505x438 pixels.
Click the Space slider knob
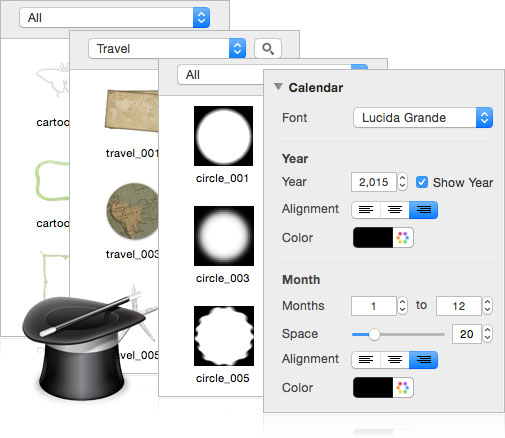374,334
